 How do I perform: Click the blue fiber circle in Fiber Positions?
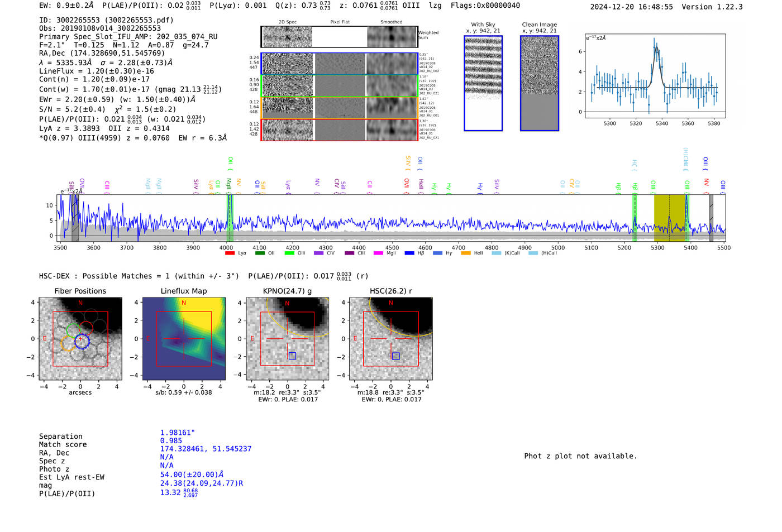82,340
